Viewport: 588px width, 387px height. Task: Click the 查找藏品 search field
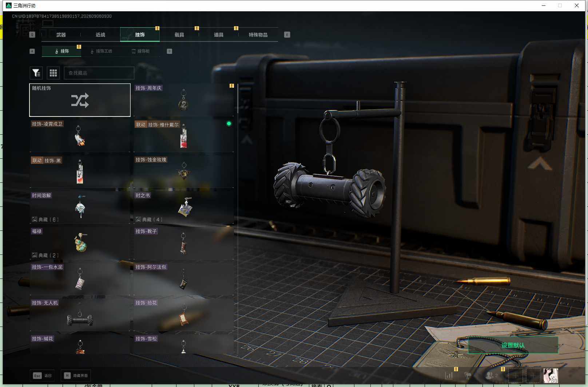(x=99, y=73)
